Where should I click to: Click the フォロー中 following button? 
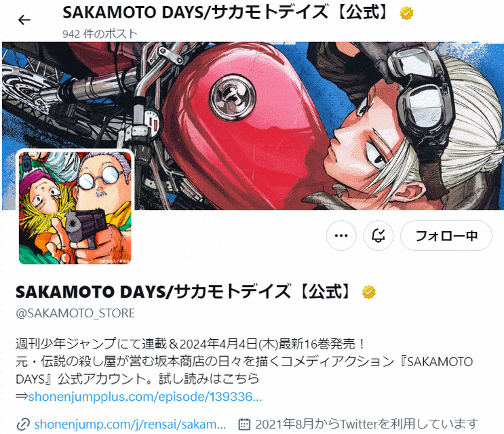pos(446,235)
